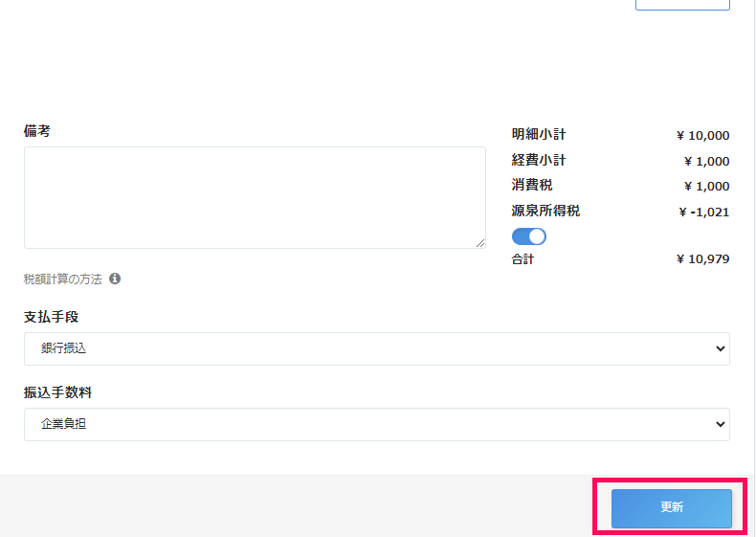Select the 源泉所得税 amount ¥ -1,021
756x537 pixels.
[704, 212]
